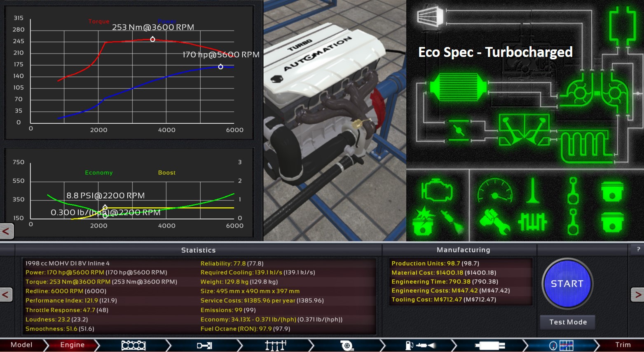
Task: Click the lower connecting rod icon
Action: click(x=573, y=222)
